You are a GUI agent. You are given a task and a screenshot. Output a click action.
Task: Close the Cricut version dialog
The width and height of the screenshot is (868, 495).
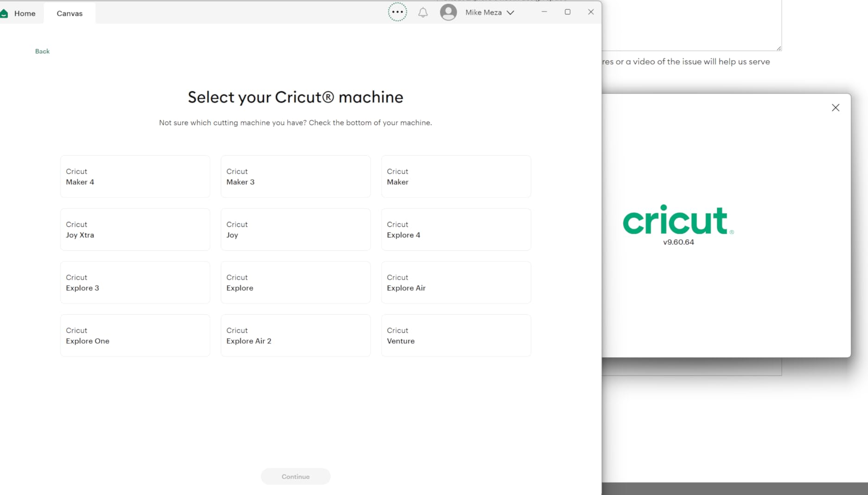click(x=836, y=108)
